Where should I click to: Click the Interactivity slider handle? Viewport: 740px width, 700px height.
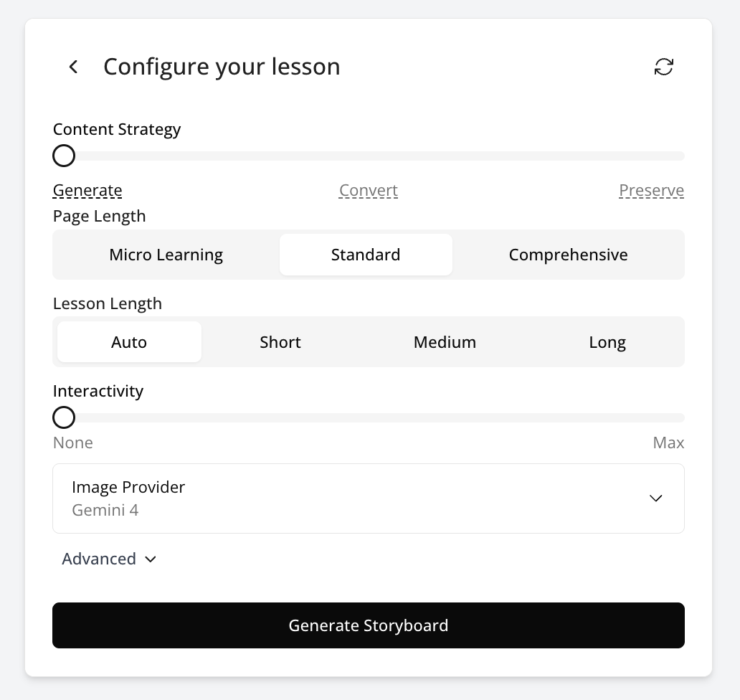coord(64,417)
